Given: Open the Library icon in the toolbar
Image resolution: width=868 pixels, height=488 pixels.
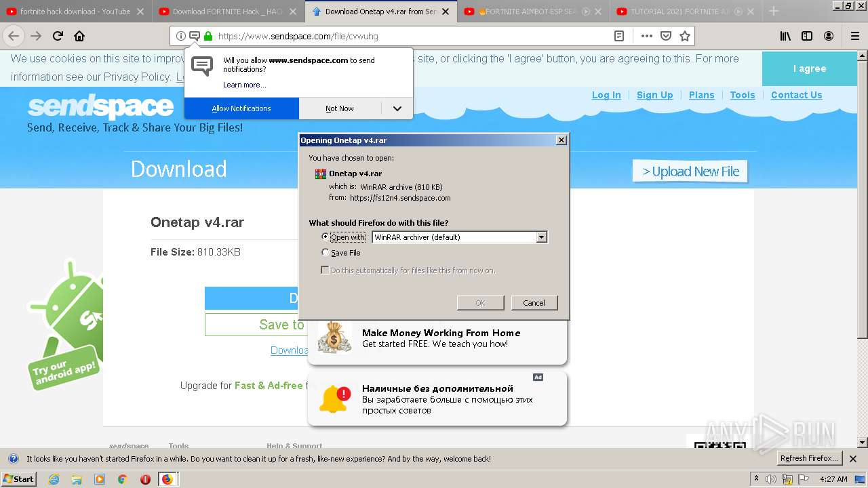Looking at the screenshot, I should tap(785, 37).
